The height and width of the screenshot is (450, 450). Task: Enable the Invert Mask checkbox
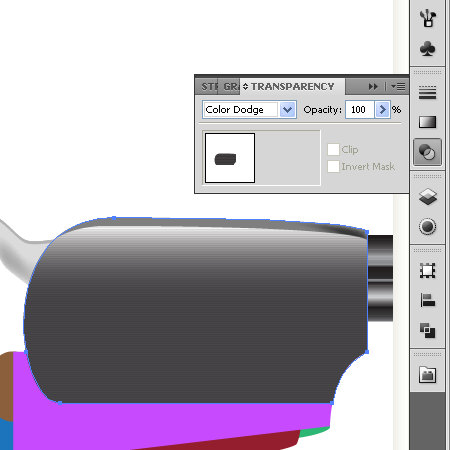click(x=333, y=166)
